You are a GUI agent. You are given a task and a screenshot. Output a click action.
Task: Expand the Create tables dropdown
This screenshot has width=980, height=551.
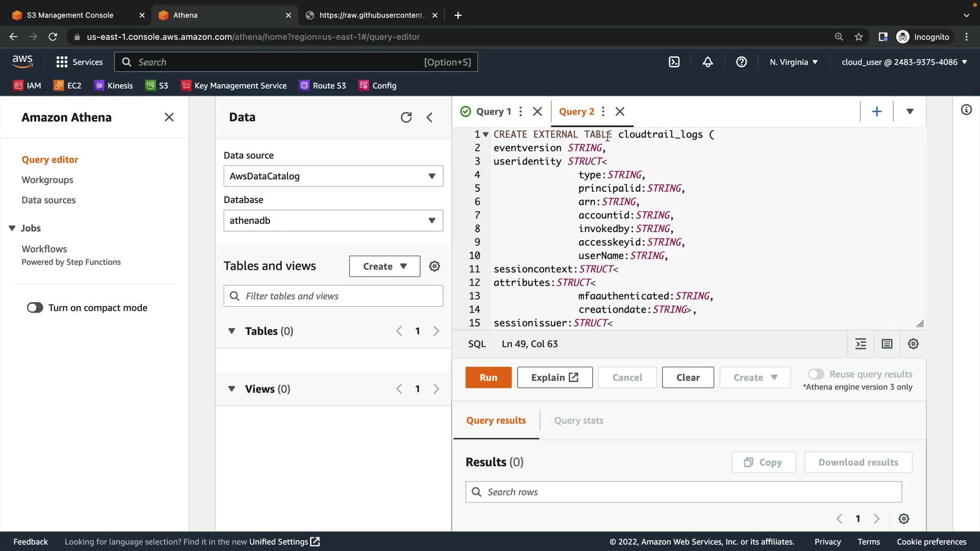[384, 266]
